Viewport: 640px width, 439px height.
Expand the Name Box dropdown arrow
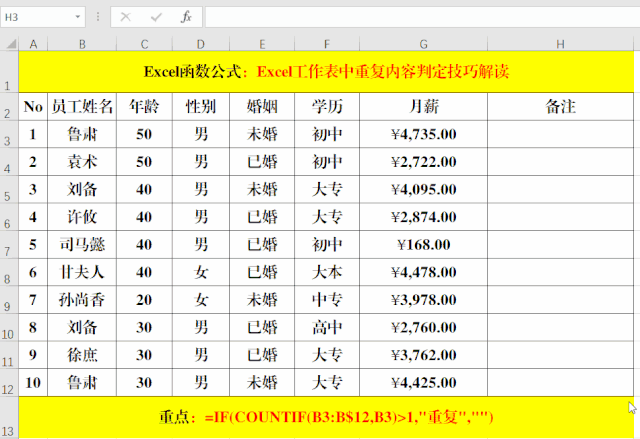(78, 17)
